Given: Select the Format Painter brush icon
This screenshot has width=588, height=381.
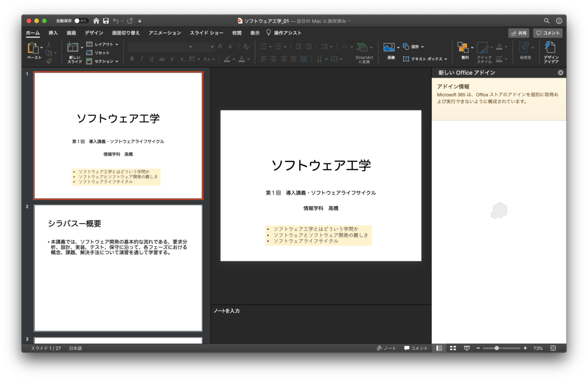Looking at the screenshot, I should coord(49,61).
